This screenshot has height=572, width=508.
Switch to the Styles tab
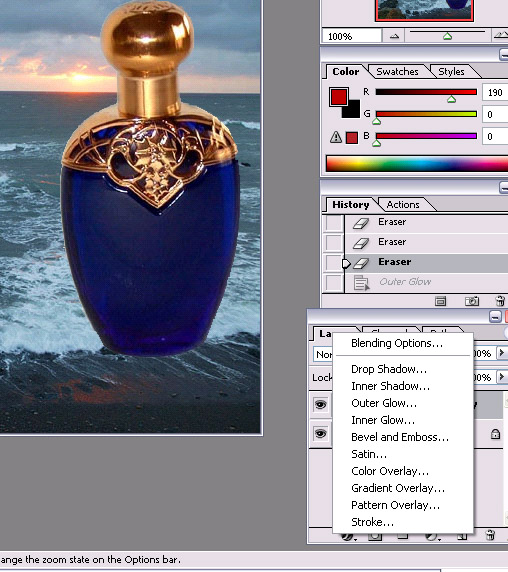pyautogui.click(x=451, y=72)
